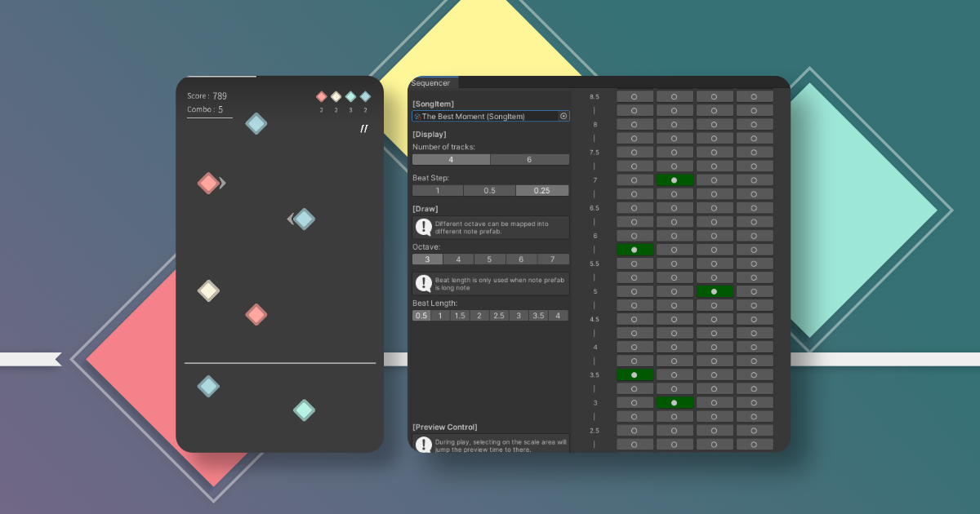The height and width of the screenshot is (514, 980).
Task: Click the warning icon about beat length
Action: [422, 283]
